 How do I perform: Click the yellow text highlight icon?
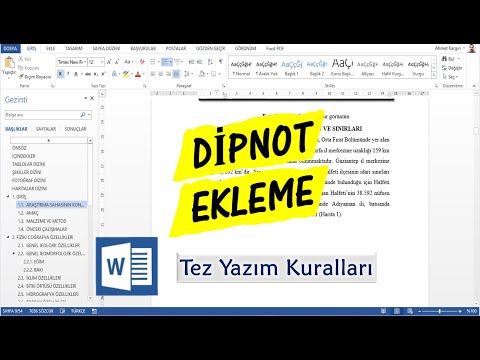126,74
